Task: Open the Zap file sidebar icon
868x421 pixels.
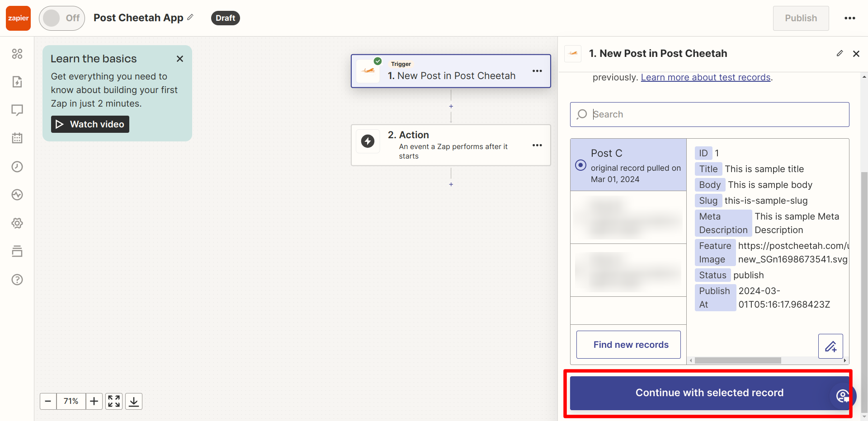Action: pyautogui.click(x=17, y=82)
